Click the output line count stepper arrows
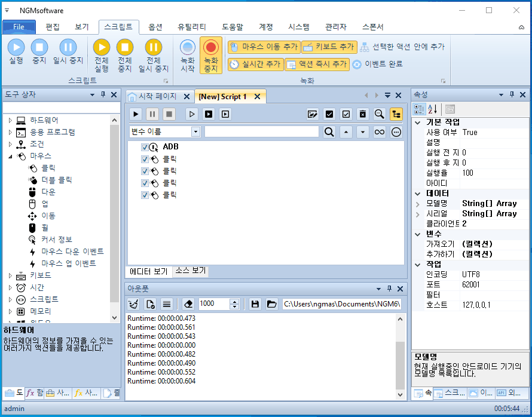The image size is (532, 417). pos(234,304)
